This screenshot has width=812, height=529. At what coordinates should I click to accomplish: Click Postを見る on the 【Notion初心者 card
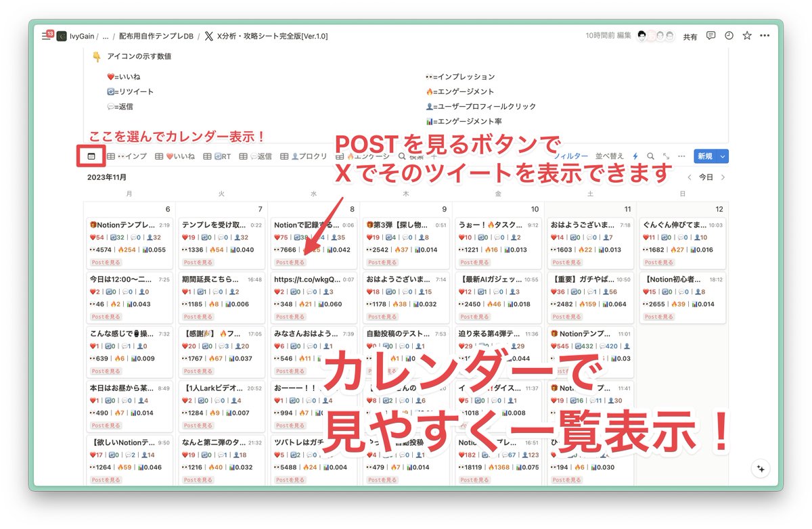pyautogui.click(x=659, y=317)
